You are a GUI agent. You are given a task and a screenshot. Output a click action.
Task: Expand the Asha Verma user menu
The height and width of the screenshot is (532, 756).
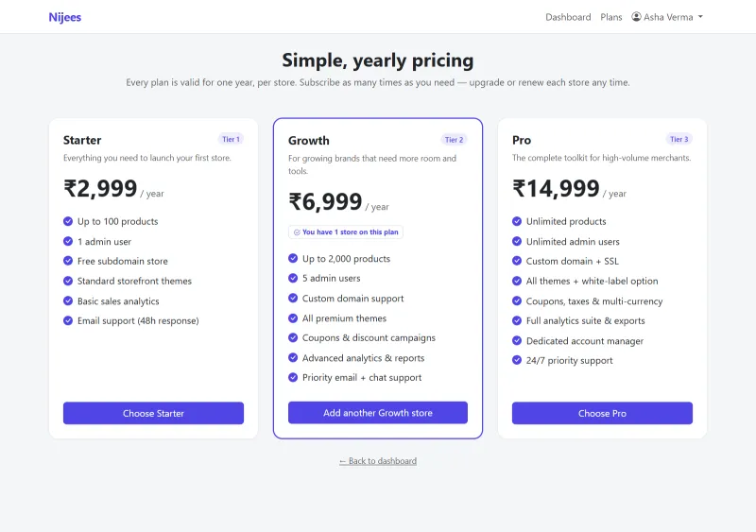pyautogui.click(x=667, y=17)
